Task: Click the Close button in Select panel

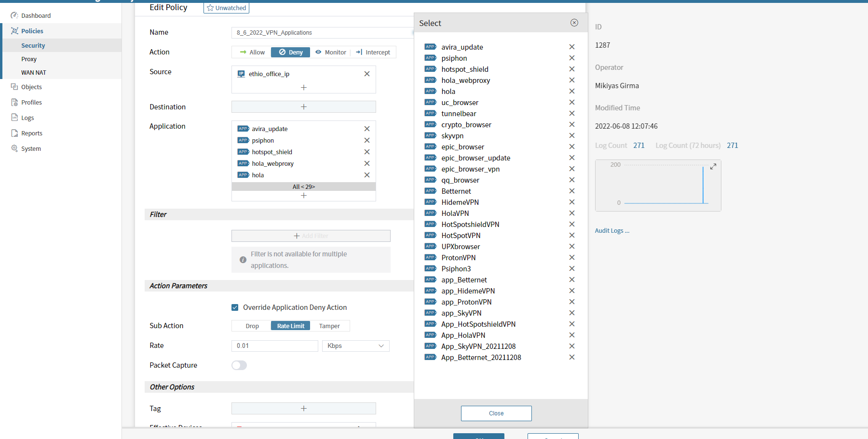Action: tap(496, 413)
